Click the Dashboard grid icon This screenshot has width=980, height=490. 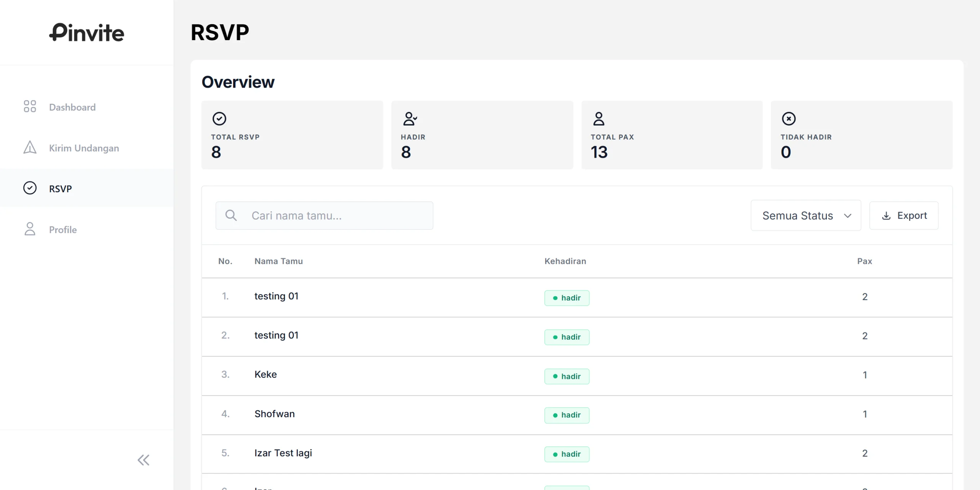tap(30, 106)
